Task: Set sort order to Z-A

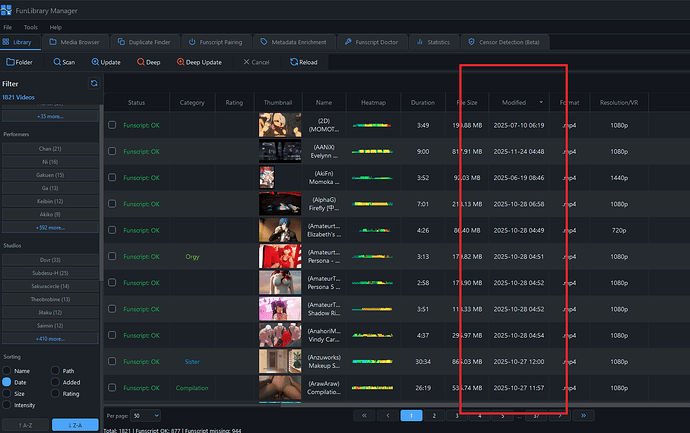Action: coord(75,425)
